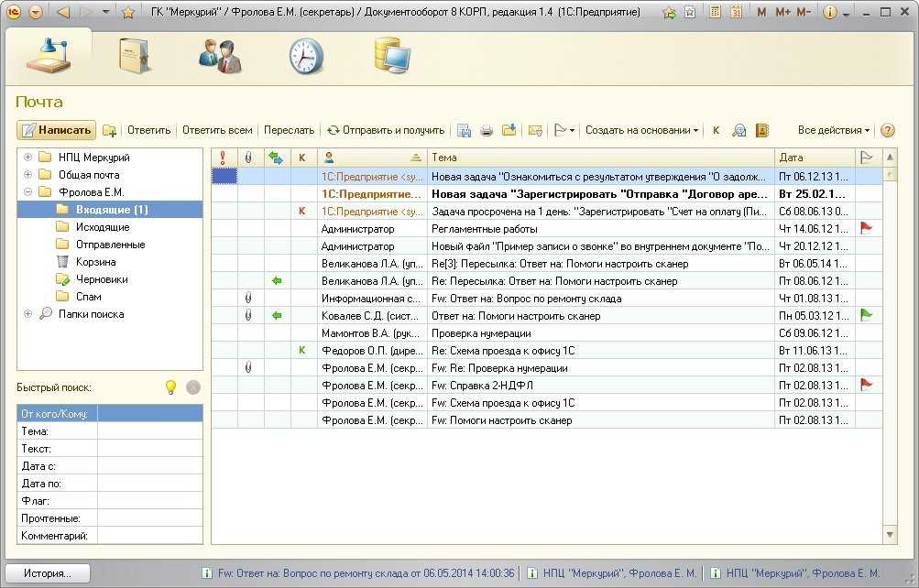919x588 pixels.
Task: Click the calculator icon in the title bar
Action: point(715,13)
